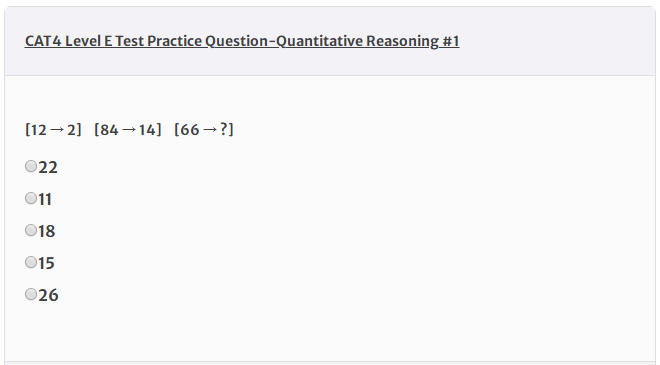Click the number 84 in the second bracket
Viewport: 660px width, 365px height.
pos(109,130)
